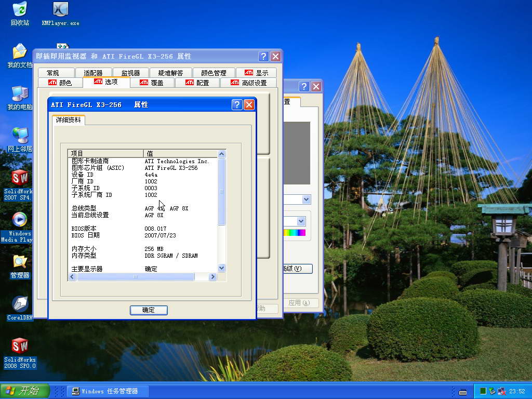This screenshot has height=399, width=532.
Task: Select the 详细资料 tab
Action: 69,120
